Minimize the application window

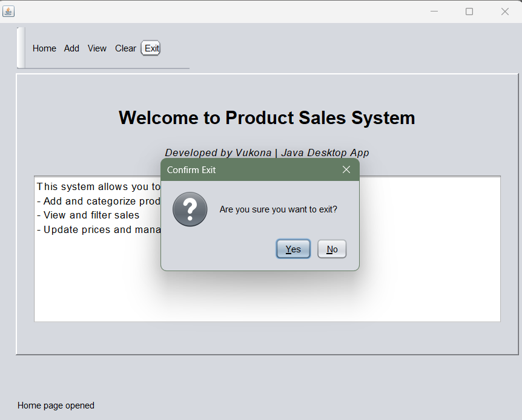[x=434, y=11]
